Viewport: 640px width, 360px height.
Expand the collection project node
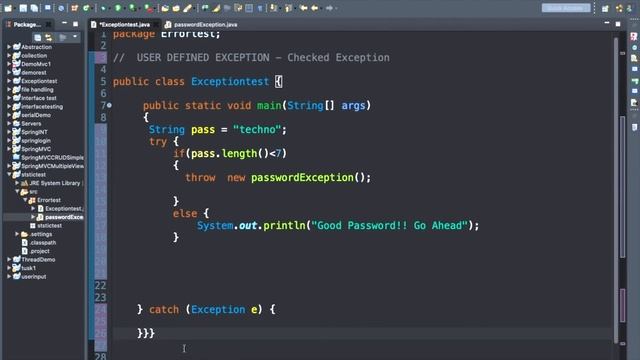tap(9, 56)
